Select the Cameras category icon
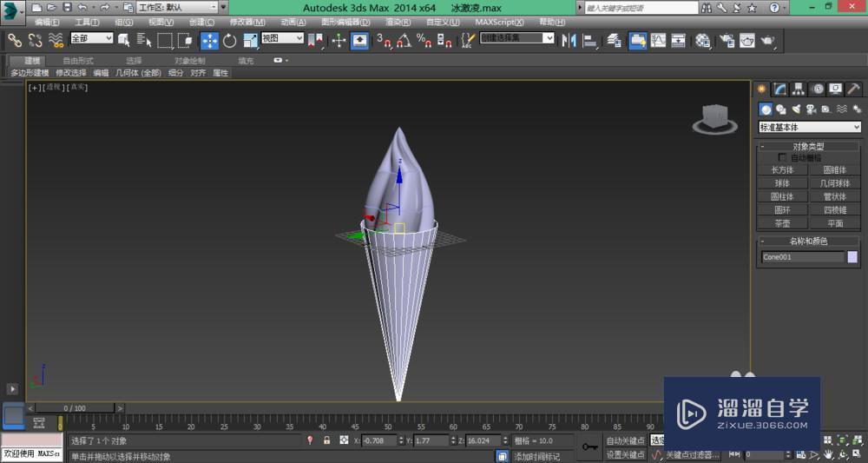Image resolution: width=868 pixels, height=463 pixels. click(811, 109)
